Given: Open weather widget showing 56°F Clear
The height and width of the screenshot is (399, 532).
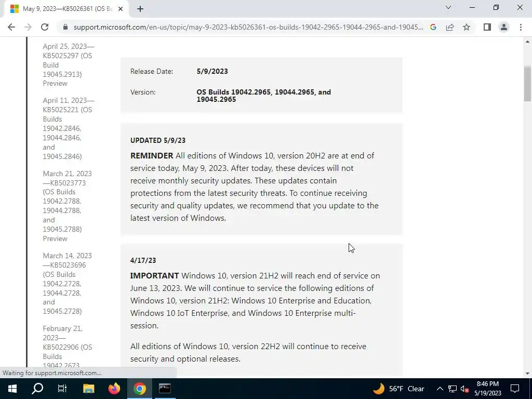Looking at the screenshot, I should coord(398,389).
